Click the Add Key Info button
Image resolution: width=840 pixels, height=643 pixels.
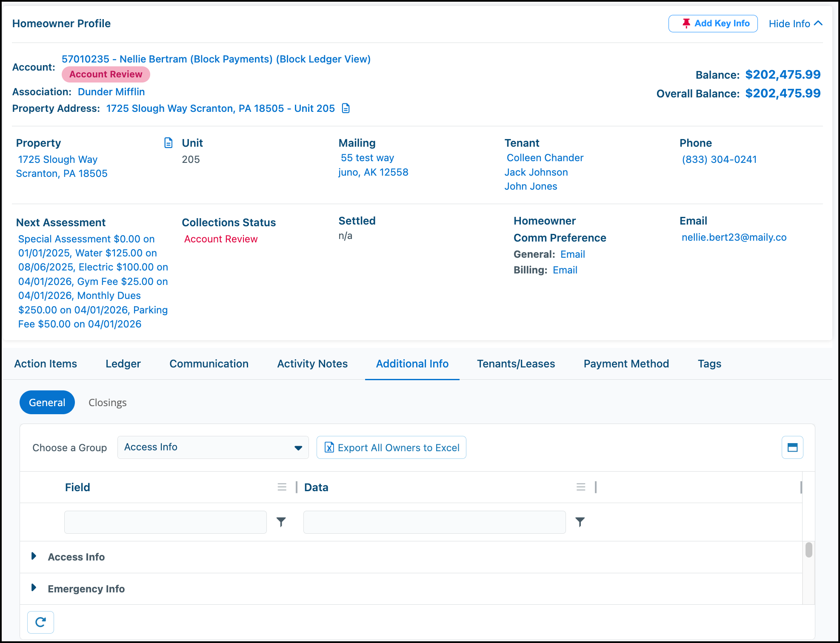(x=713, y=23)
